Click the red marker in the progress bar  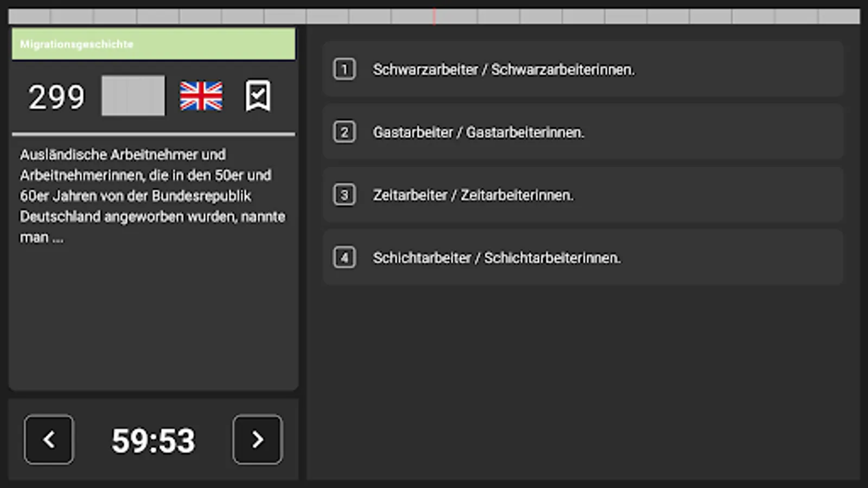pyautogui.click(x=434, y=16)
